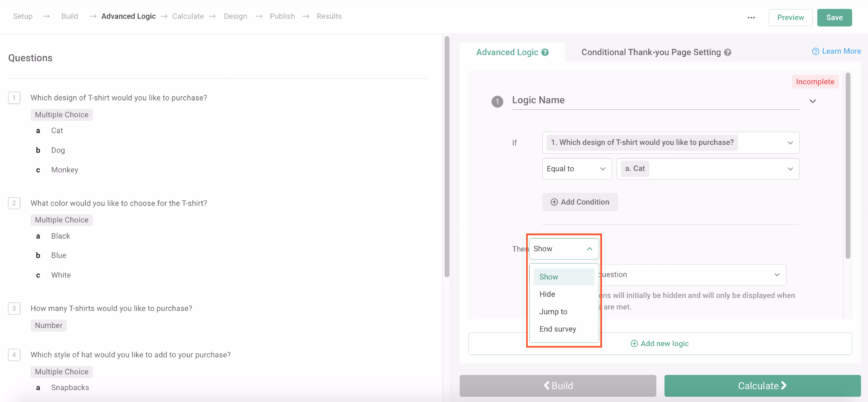Viewport: 868px width, 402px height.
Task: Click the question 'Which style of hat'
Action: (130, 355)
